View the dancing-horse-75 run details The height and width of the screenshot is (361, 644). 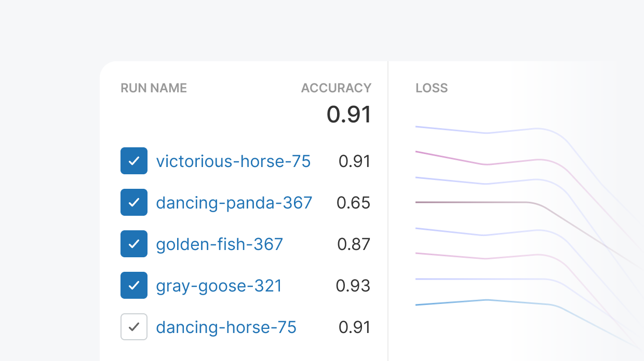[226, 327]
